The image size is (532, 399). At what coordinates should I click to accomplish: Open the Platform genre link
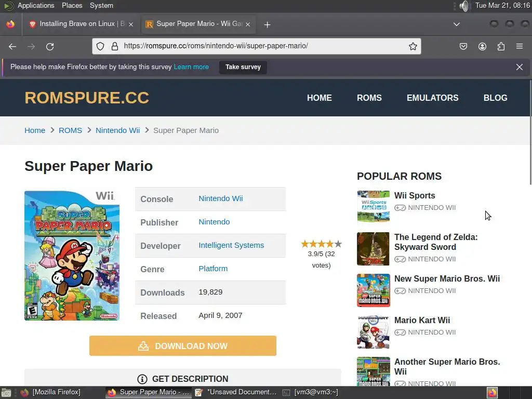click(212, 269)
